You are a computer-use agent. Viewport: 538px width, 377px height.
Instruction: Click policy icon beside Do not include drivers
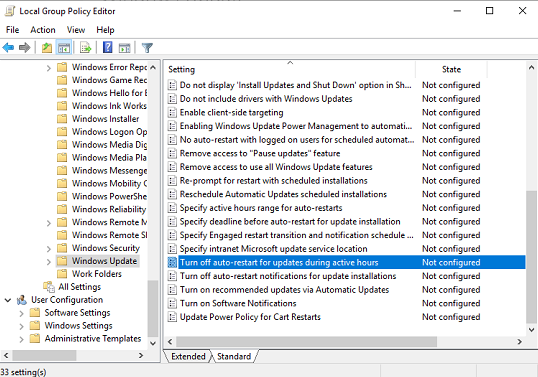[x=172, y=99]
